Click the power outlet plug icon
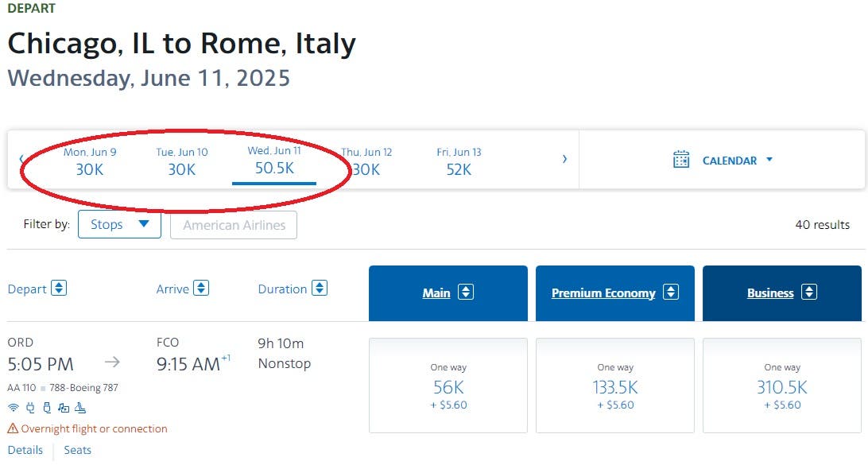This screenshot has width=868, height=465. [30, 408]
